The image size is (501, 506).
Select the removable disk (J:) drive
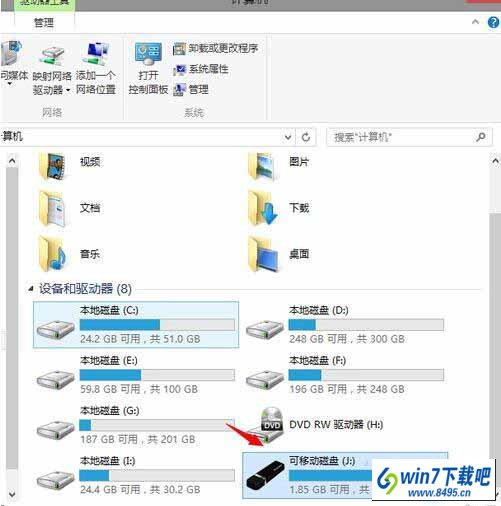tap(345, 475)
